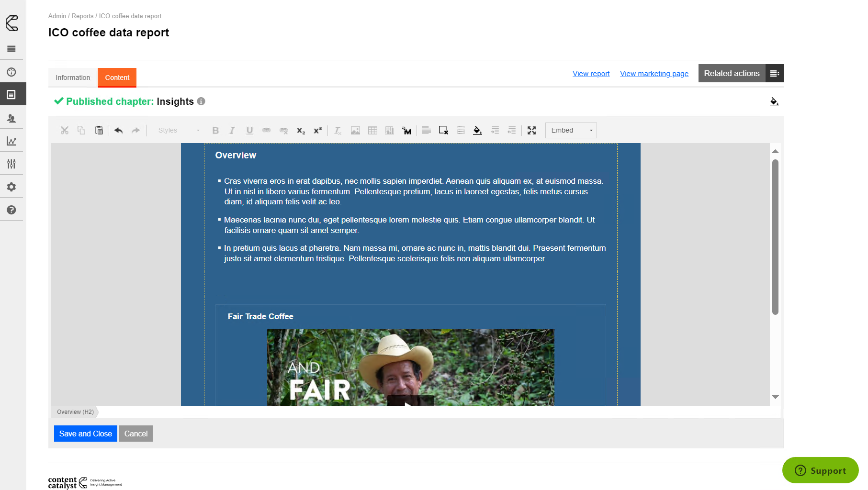Open the users section in sidebar

point(11,118)
